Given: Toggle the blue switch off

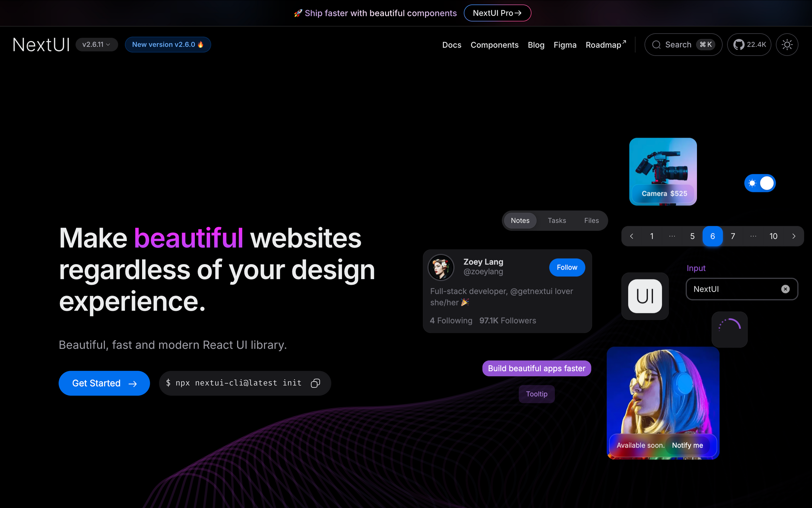Looking at the screenshot, I should click(760, 183).
